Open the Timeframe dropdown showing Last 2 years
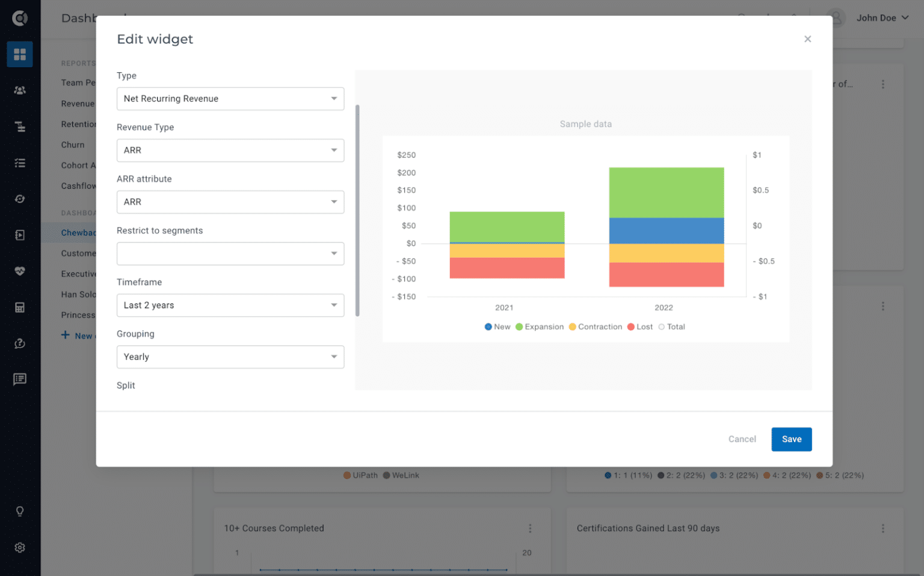The height and width of the screenshot is (576, 924). [x=230, y=305]
